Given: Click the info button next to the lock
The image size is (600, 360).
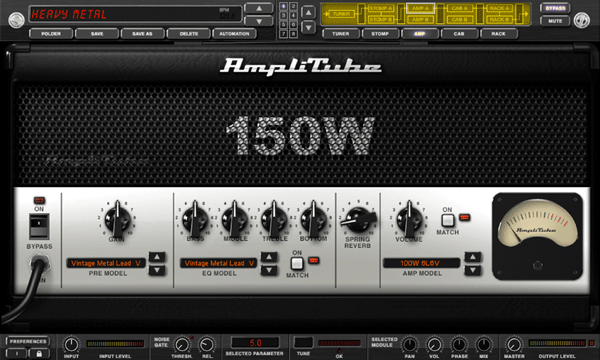Looking at the screenshot, I should 16,353.
